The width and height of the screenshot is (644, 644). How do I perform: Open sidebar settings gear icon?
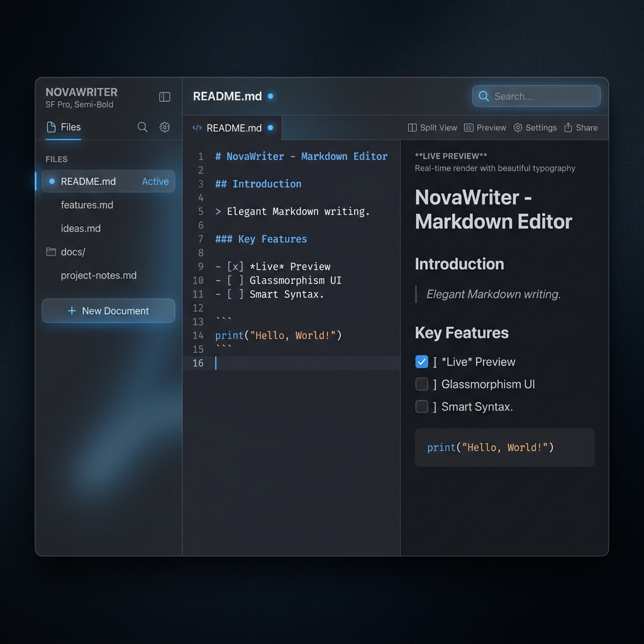pyautogui.click(x=165, y=127)
